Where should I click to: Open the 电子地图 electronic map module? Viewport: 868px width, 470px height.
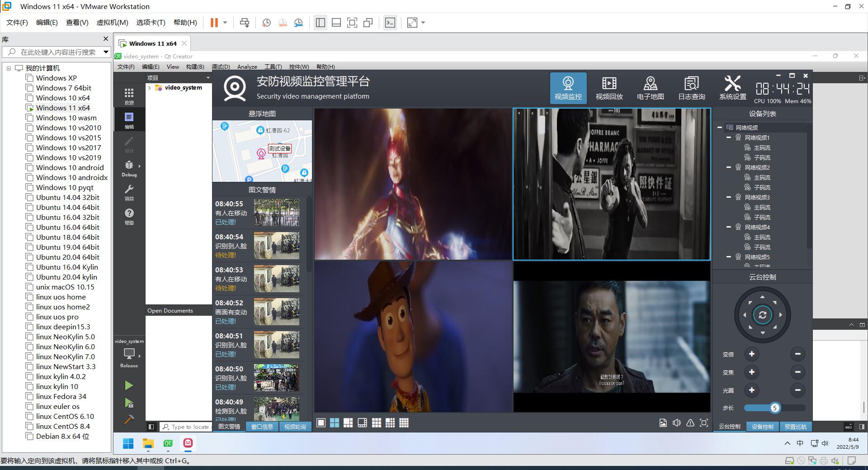click(x=650, y=88)
